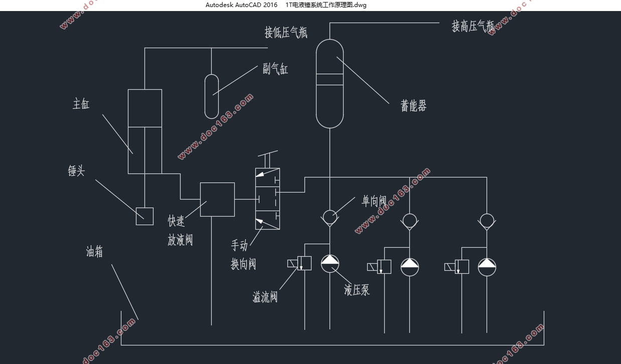Select the rightmost hydraulic pump symbol
Viewport: 621px width, 364px height.
click(x=487, y=267)
